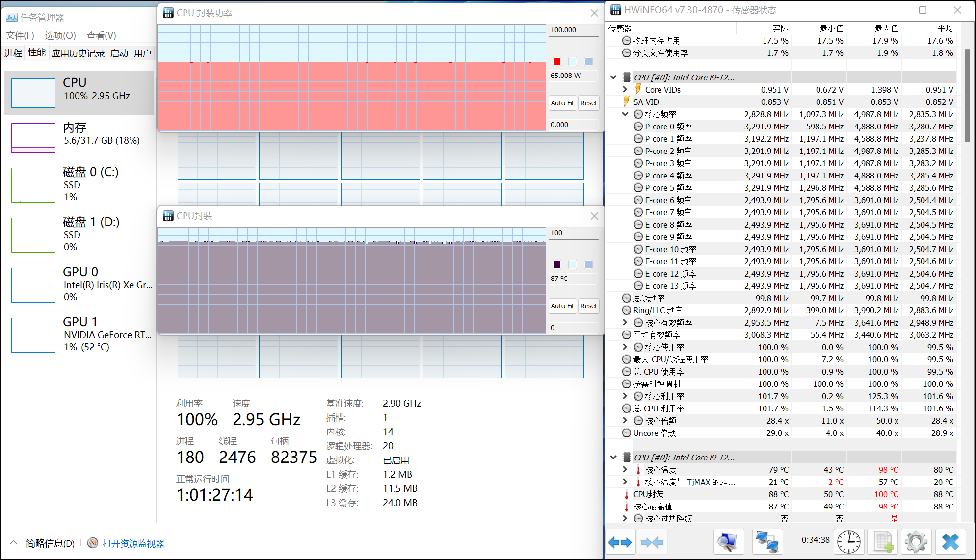Screen dimensions: 976x560
Task: Click the resource monitor icon in Task Manager
Action: point(93,543)
